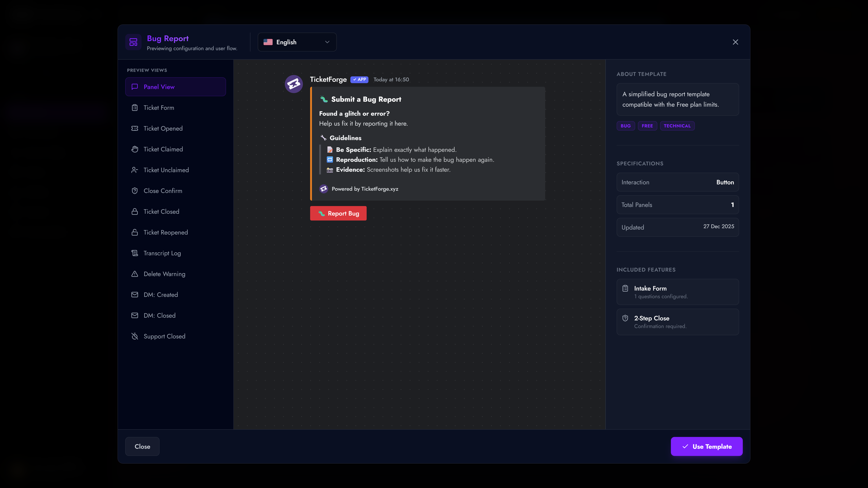Click the Bug Report panel header icon

click(133, 42)
